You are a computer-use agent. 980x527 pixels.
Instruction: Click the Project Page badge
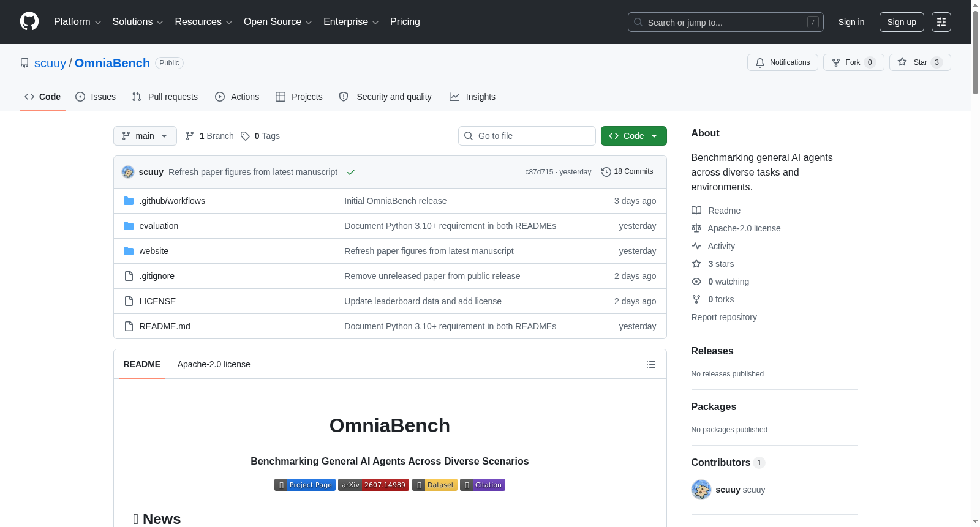305,485
